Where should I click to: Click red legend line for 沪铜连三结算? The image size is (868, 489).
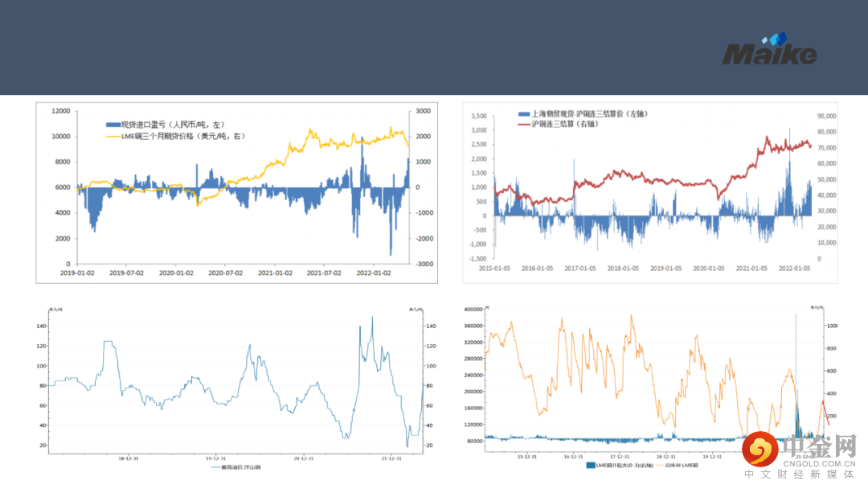coord(524,125)
